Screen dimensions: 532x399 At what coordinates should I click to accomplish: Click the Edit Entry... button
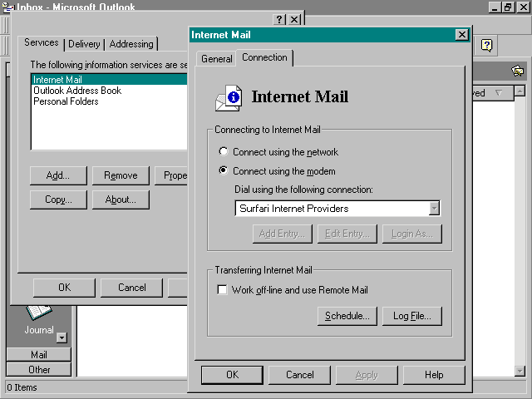347,234
